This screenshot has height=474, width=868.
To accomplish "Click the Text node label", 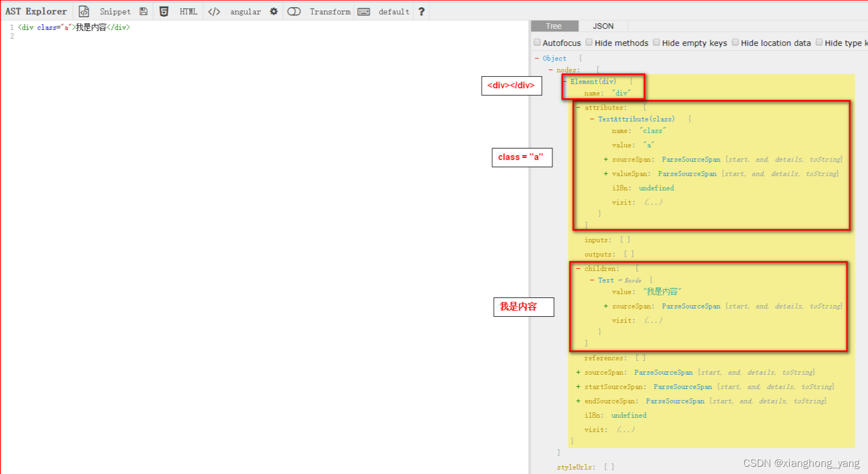I will click(606, 280).
